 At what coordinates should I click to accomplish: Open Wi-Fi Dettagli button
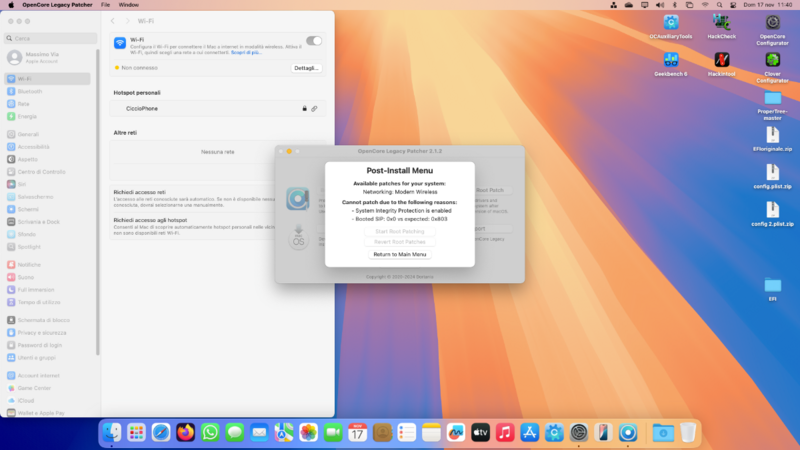(306, 68)
